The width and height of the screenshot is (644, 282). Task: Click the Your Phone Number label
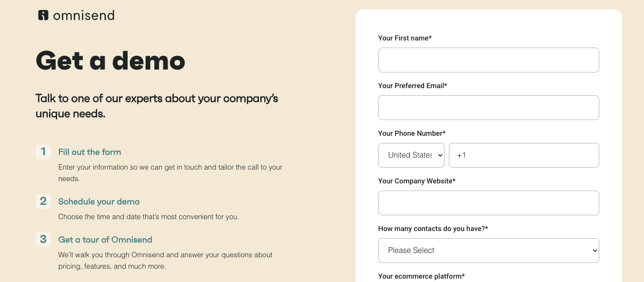(412, 133)
